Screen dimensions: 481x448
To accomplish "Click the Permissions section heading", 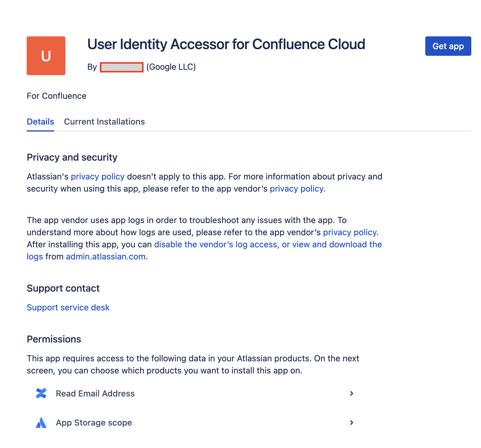I will [54, 339].
